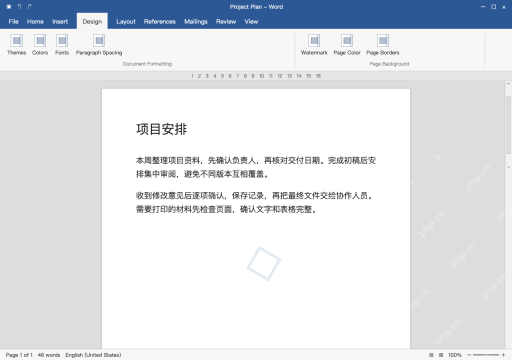Click the Undo icon in title bar
The width and height of the screenshot is (512, 360).
coord(19,7)
